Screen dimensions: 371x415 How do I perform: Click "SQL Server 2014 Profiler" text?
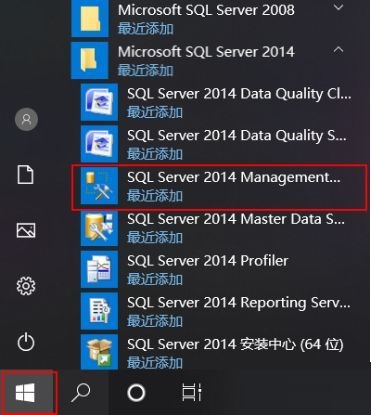coord(208,261)
